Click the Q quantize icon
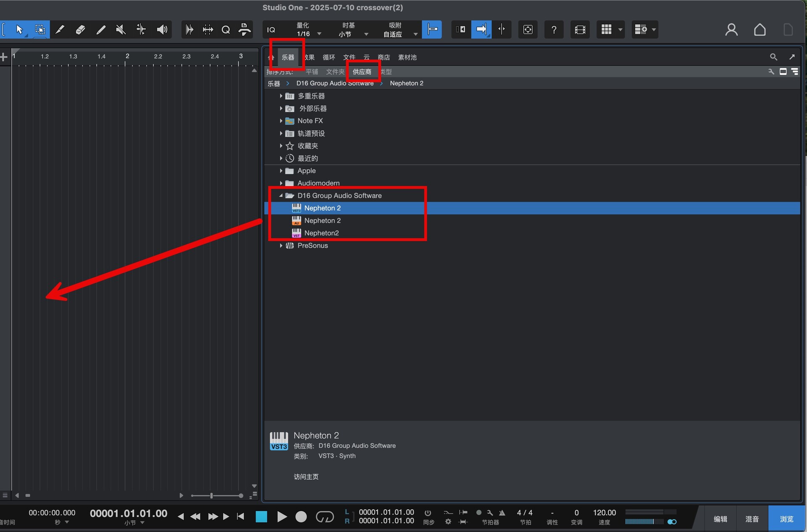This screenshot has height=532, width=807. (226, 29)
